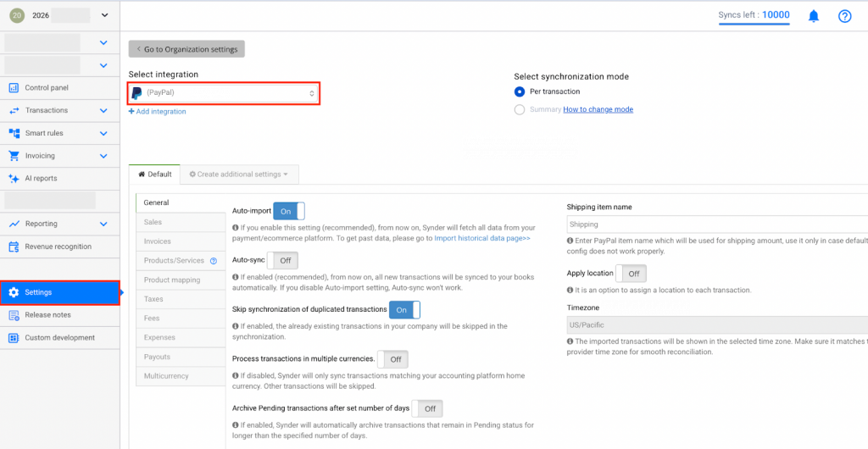Screen dimensions: 868x449
Task: Click the Add integration link
Action: [158, 112]
